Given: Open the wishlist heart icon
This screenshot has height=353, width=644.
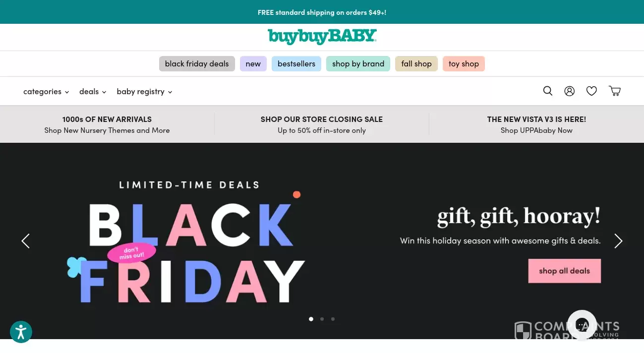Looking at the screenshot, I should click(x=591, y=91).
